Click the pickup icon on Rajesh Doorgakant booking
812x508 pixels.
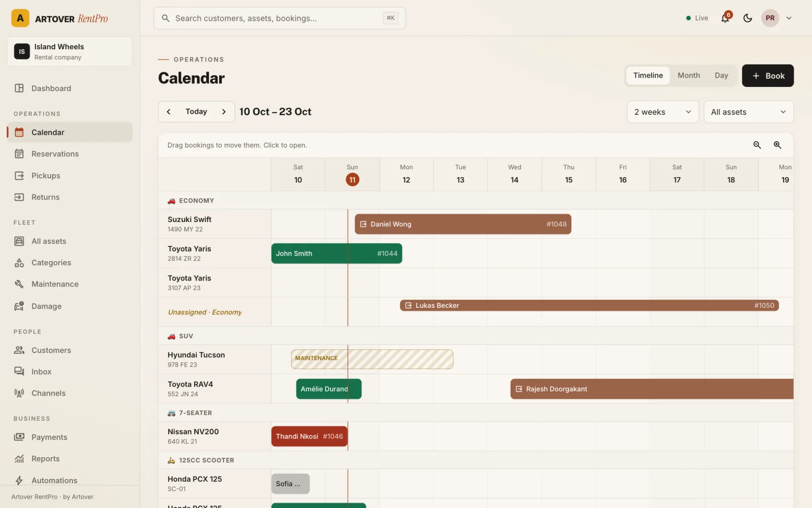pos(519,389)
